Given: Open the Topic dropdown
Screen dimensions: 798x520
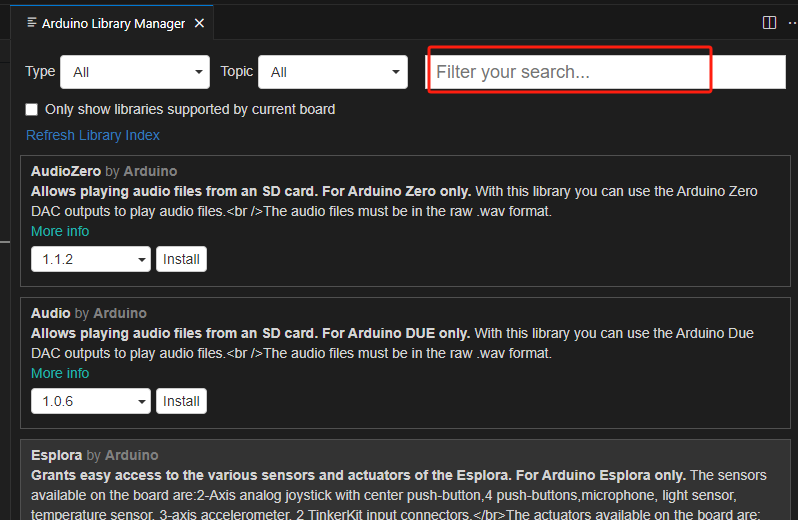Looking at the screenshot, I should click(333, 72).
